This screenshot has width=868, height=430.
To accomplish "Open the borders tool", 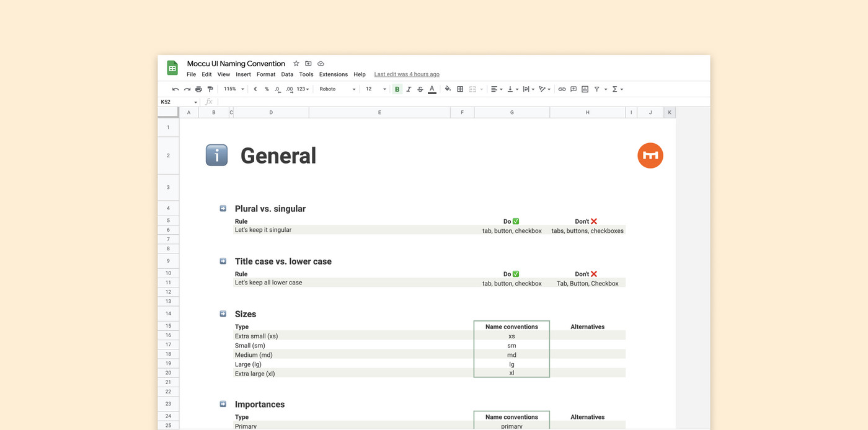I will pyautogui.click(x=460, y=89).
